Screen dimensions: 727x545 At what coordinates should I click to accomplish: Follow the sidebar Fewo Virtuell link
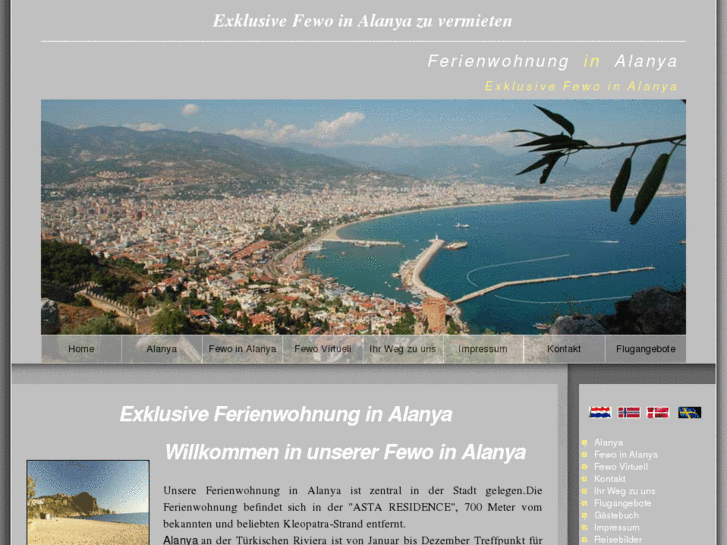[x=621, y=467]
